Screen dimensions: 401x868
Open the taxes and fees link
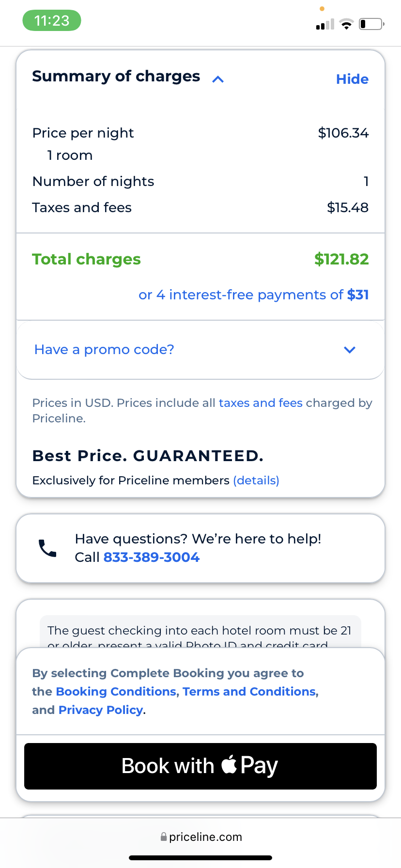tap(261, 403)
